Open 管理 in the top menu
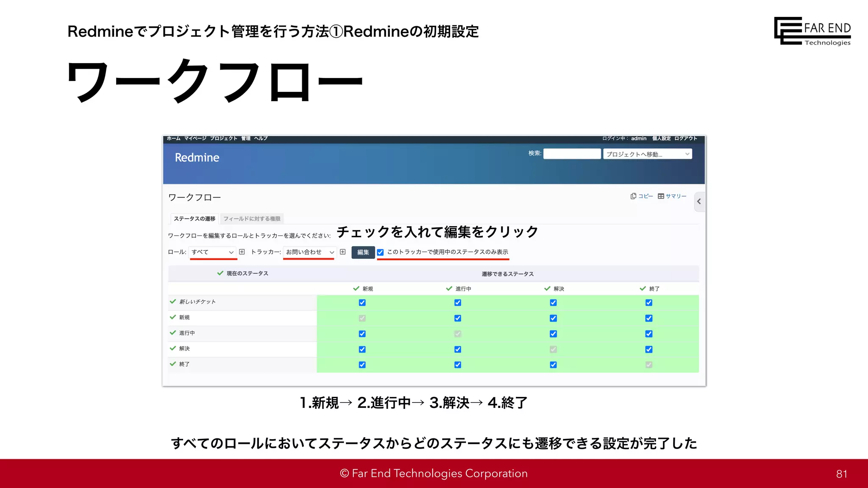Image resolution: width=868 pixels, height=488 pixels. coord(246,139)
